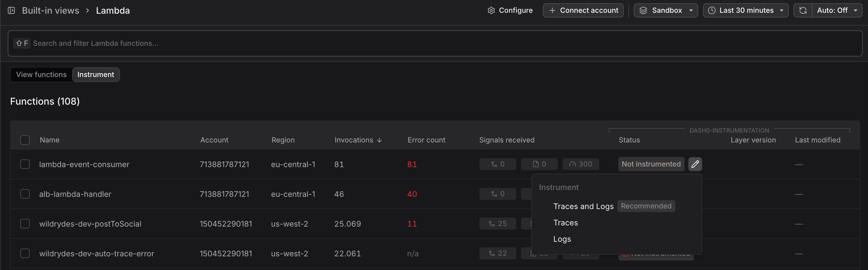Click the Last modified column header

(818, 140)
